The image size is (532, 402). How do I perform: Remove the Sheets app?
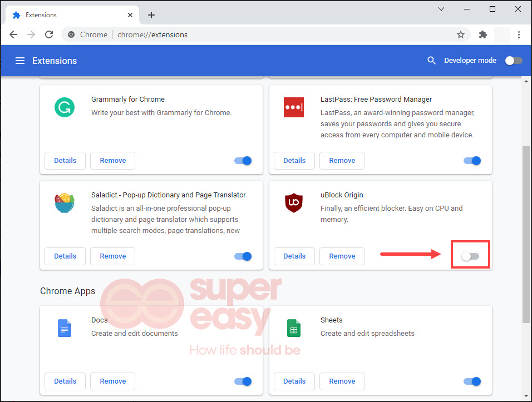click(342, 381)
